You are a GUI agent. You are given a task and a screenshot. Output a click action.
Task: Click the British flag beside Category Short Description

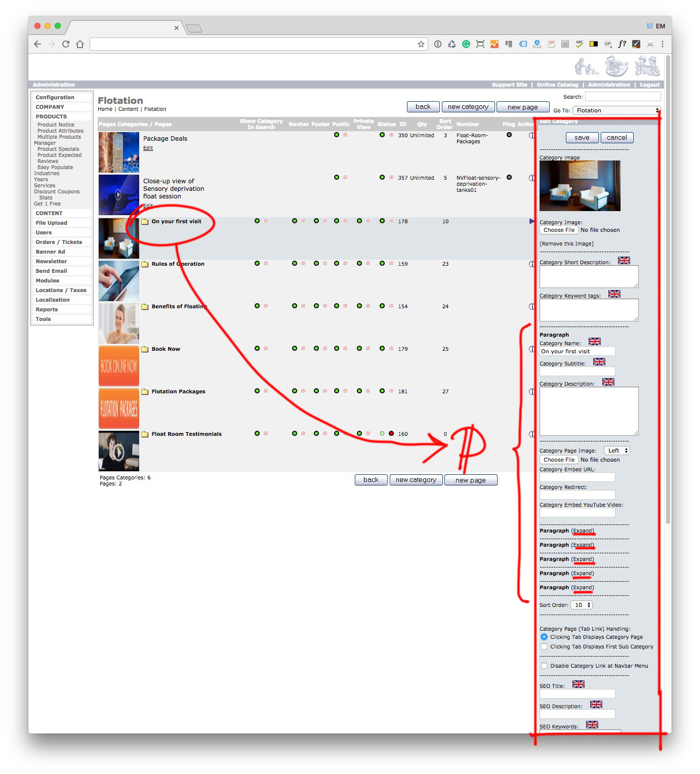click(x=624, y=261)
